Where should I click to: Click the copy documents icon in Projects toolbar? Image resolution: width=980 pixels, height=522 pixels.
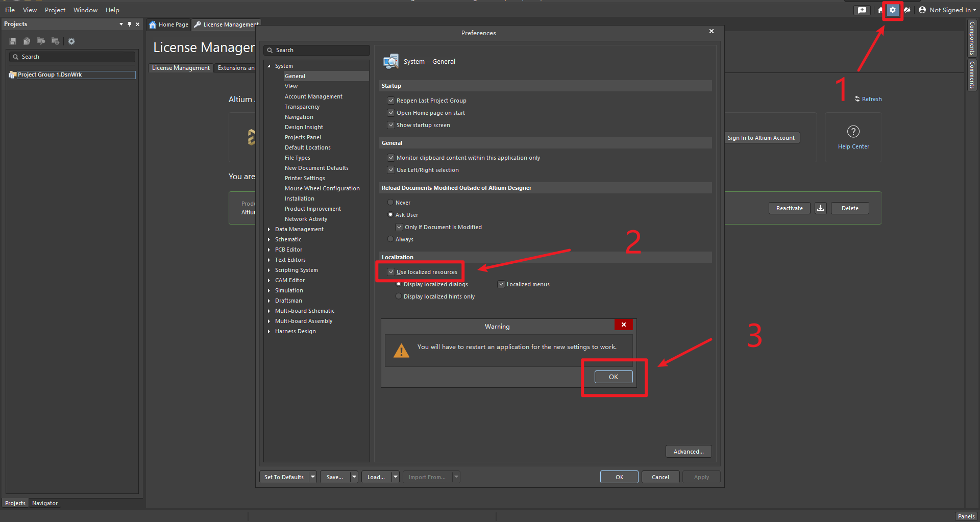point(27,41)
